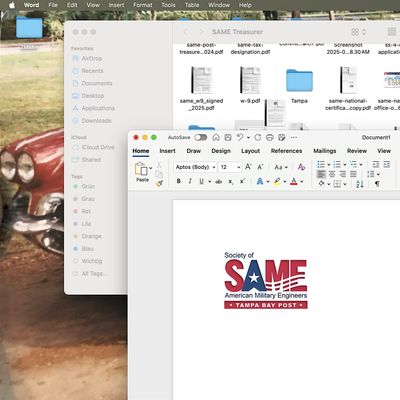Open the Table menu in menu bar
The height and width of the screenshot is (400, 400).
192,5
